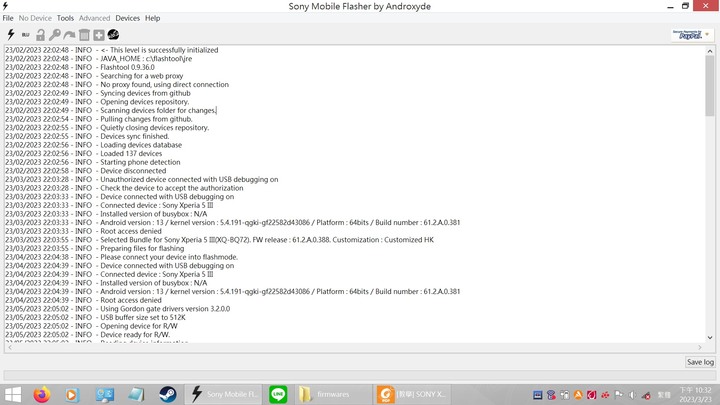Open the control panel monitor taskbar icon
Image resolution: width=720 pixels, height=405 pixels.
pyautogui.click(x=104, y=394)
